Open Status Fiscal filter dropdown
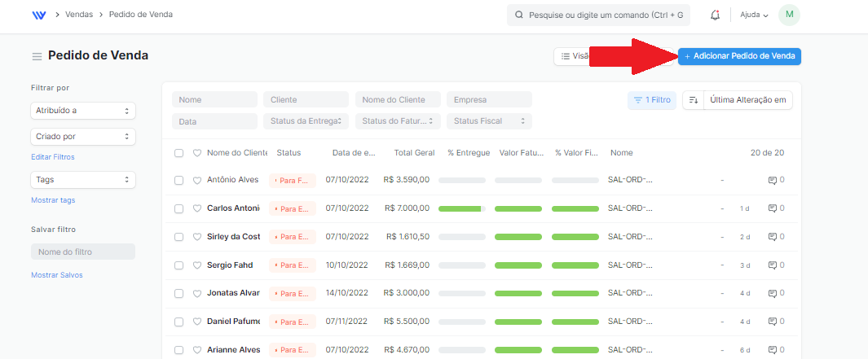This screenshot has height=359, width=868. [489, 121]
